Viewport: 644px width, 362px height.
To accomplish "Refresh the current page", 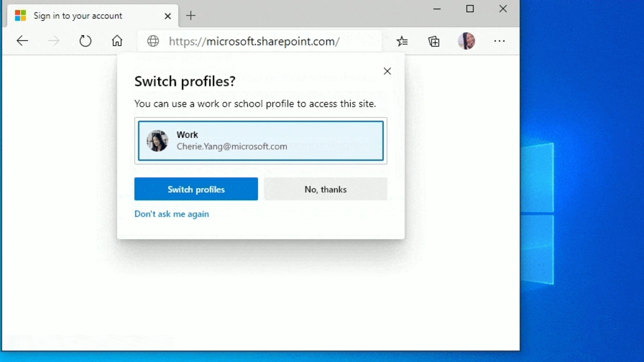I will (85, 41).
